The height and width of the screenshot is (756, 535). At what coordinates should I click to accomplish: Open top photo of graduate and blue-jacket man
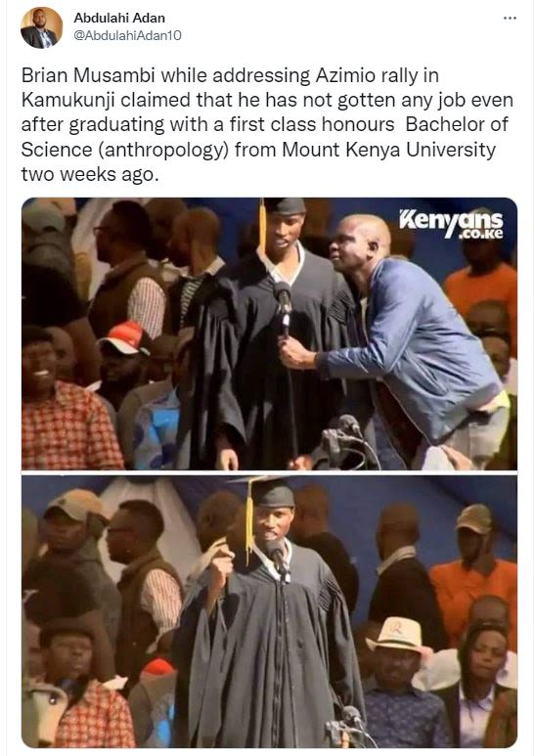coord(269,334)
